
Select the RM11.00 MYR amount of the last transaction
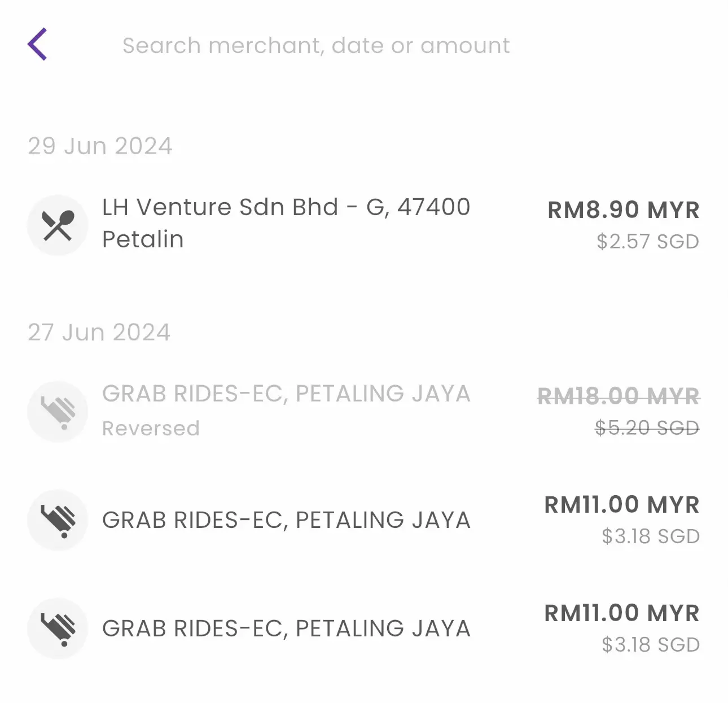point(622,613)
